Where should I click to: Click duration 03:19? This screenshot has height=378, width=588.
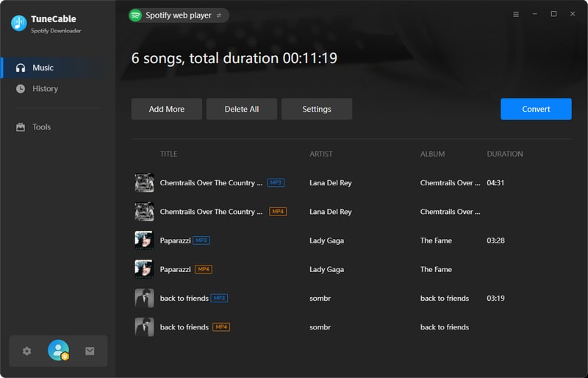495,298
